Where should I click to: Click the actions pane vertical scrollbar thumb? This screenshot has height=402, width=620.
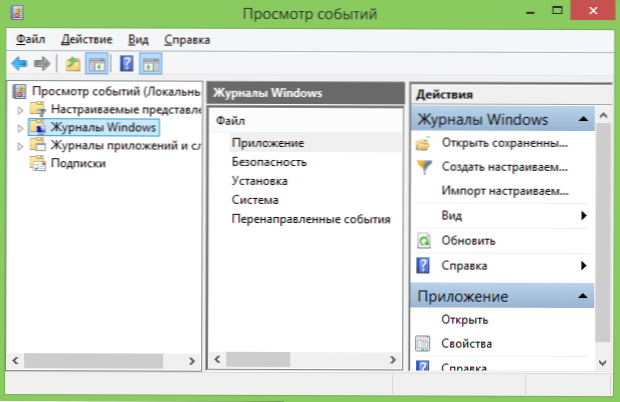[603, 233]
